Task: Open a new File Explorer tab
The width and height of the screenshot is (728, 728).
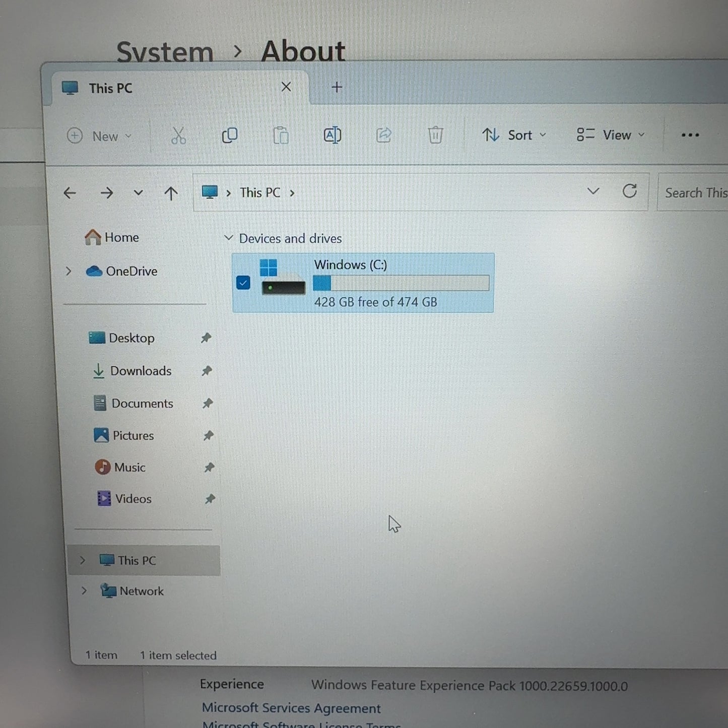Action: click(336, 87)
